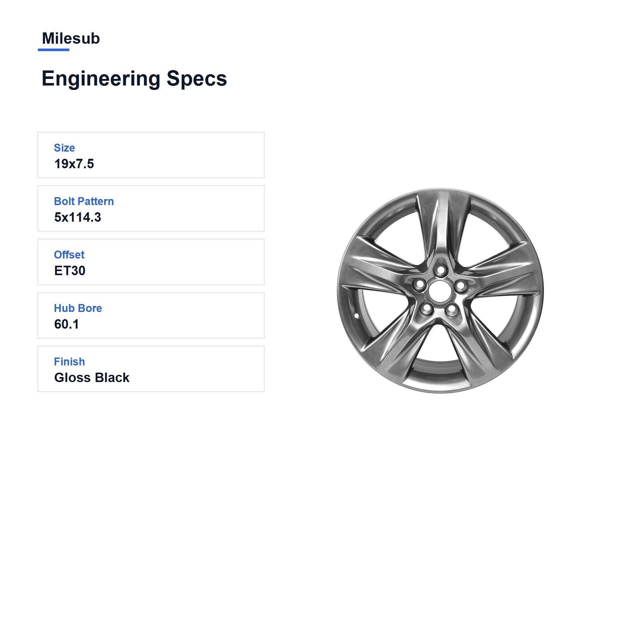Click the five-spoke wheel product image
This screenshot has width=644, height=644.
tap(440, 290)
